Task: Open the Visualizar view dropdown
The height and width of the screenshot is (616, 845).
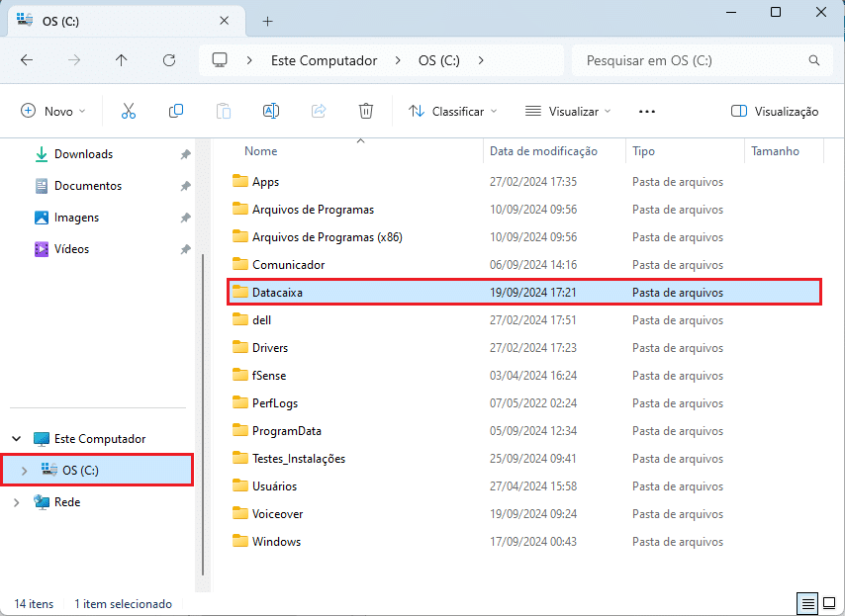Action: pos(568,112)
